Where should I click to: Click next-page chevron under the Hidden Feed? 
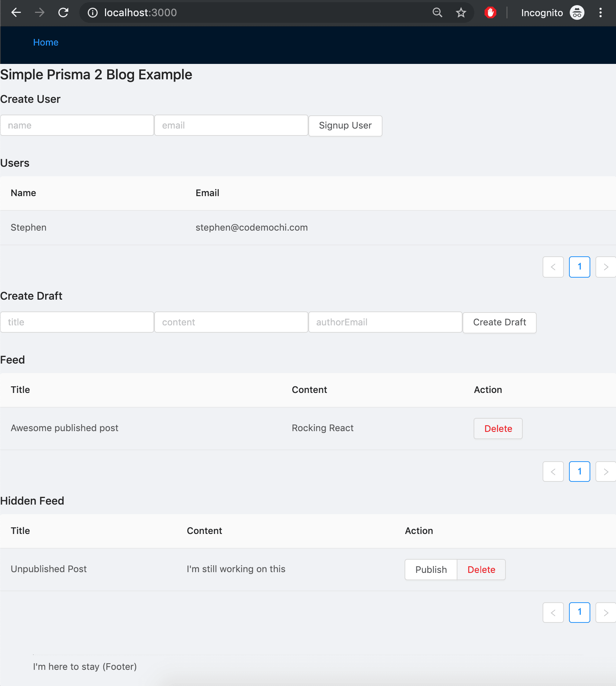click(605, 612)
